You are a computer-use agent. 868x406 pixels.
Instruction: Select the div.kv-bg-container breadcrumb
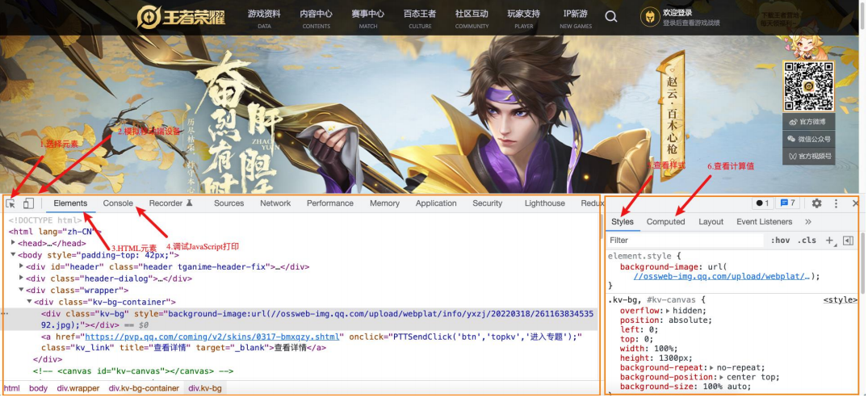coord(144,388)
